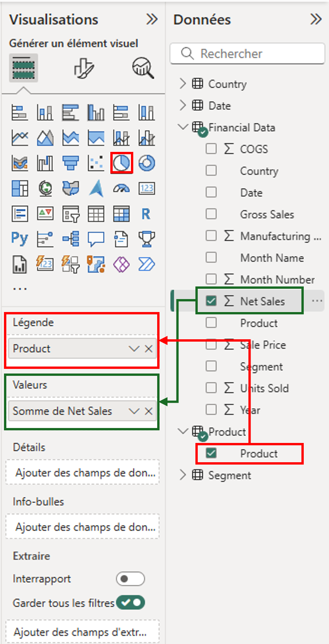
Task: Insert the R script visual
Action: [x=146, y=214]
